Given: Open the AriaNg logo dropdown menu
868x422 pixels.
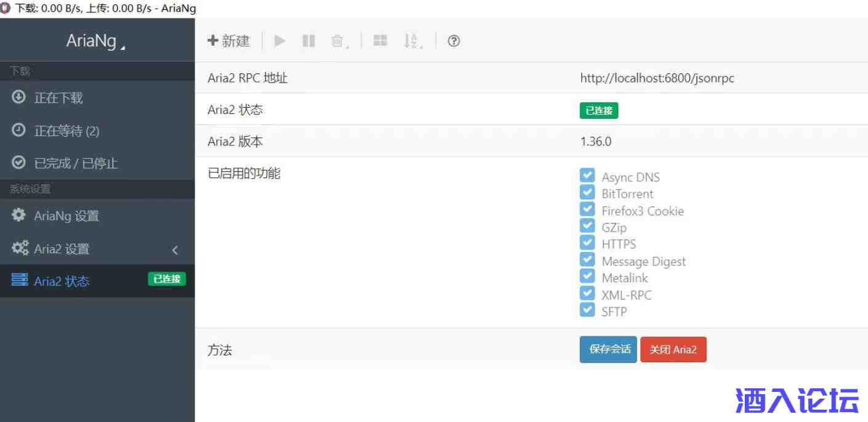Looking at the screenshot, I should [x=95, y=41].
